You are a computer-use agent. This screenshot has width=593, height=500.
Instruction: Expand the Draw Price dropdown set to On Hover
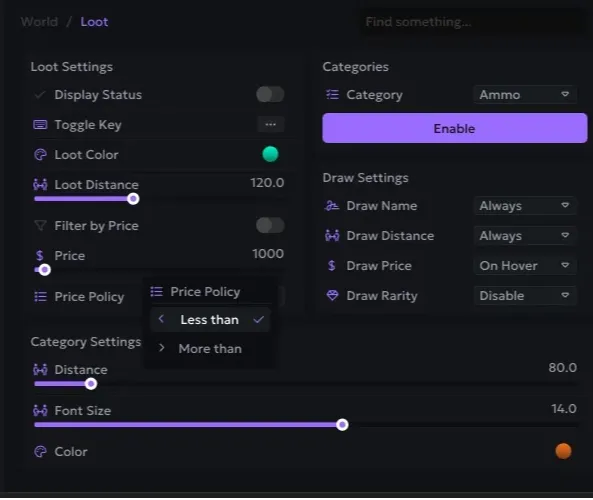[525, 266]
